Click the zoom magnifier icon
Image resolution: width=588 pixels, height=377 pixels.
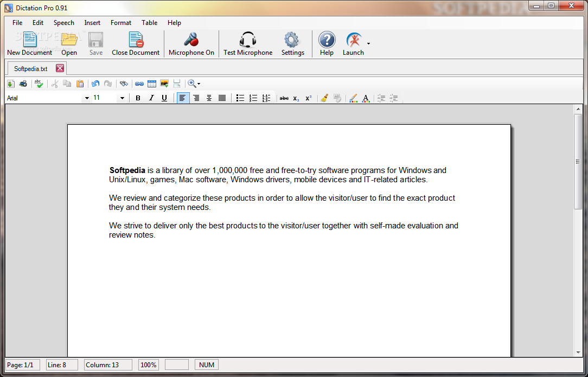click(191, 84)
